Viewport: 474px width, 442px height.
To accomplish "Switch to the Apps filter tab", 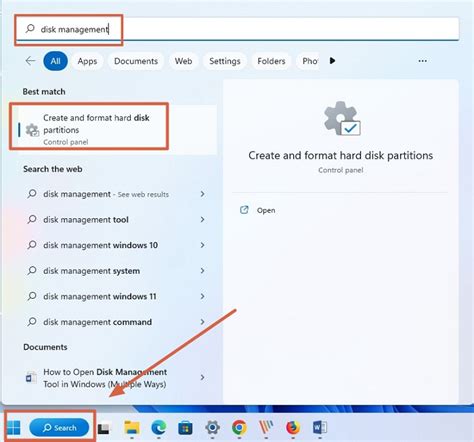I will [87, 61].
